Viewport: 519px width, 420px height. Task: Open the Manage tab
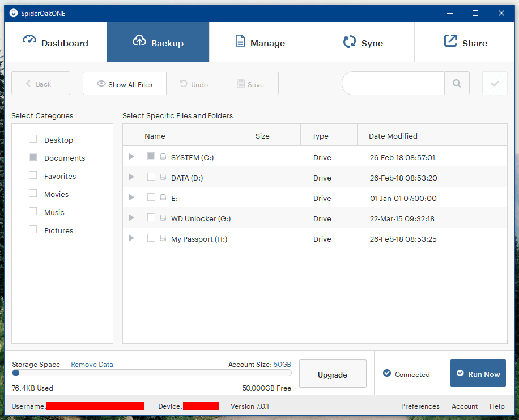pos(260,41)
